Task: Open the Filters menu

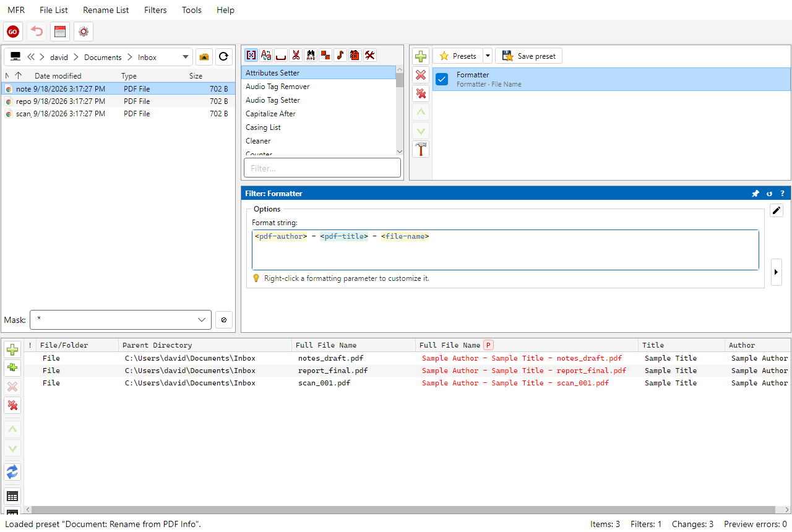Action: [155, 10]
